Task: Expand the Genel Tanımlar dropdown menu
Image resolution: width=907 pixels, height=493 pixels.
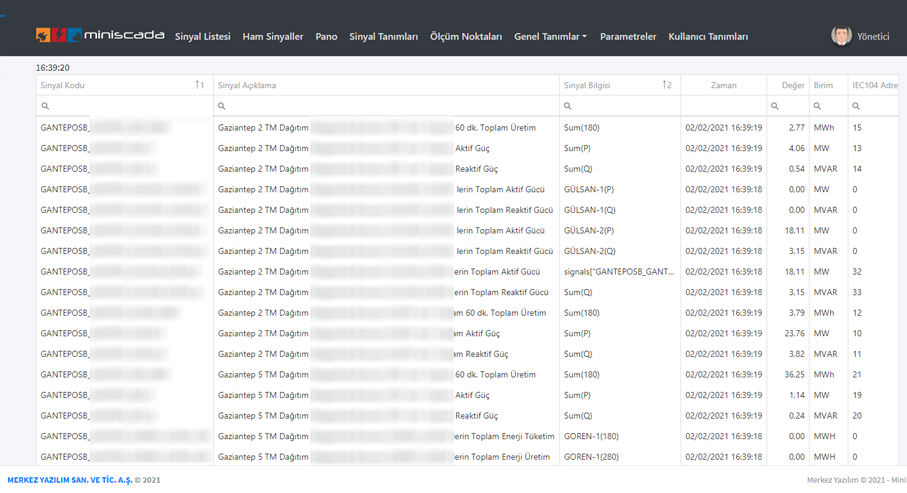Action: (550, 37)
